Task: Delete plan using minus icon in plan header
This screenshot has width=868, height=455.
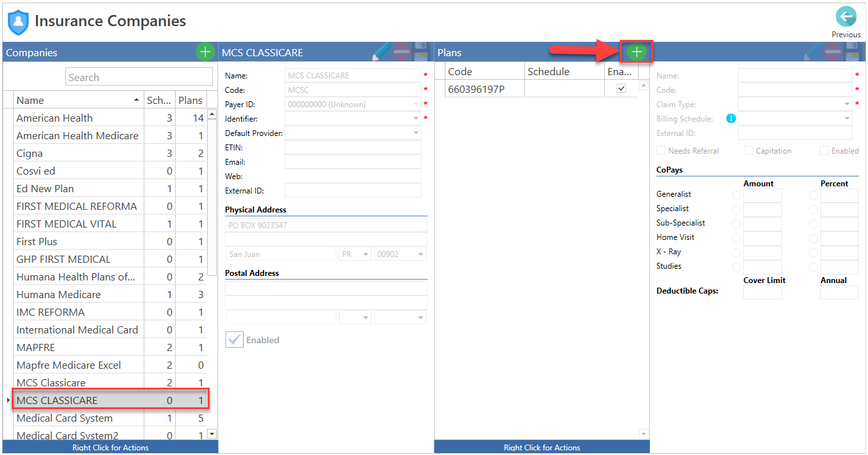Action: click(x=832, y=52)
